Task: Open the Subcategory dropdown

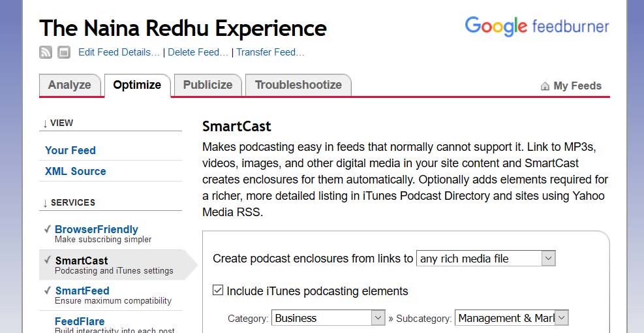Action: [x=512, y=318]
